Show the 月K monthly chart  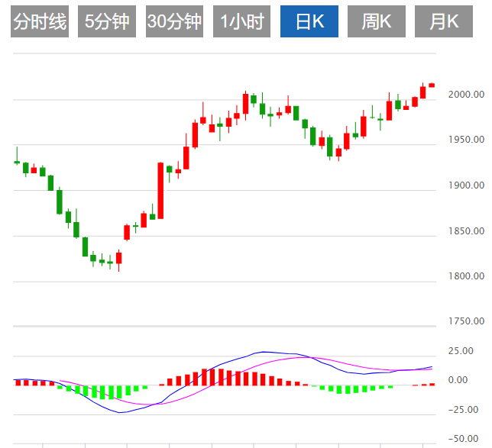pyautogui.click(x=444, y=21)
